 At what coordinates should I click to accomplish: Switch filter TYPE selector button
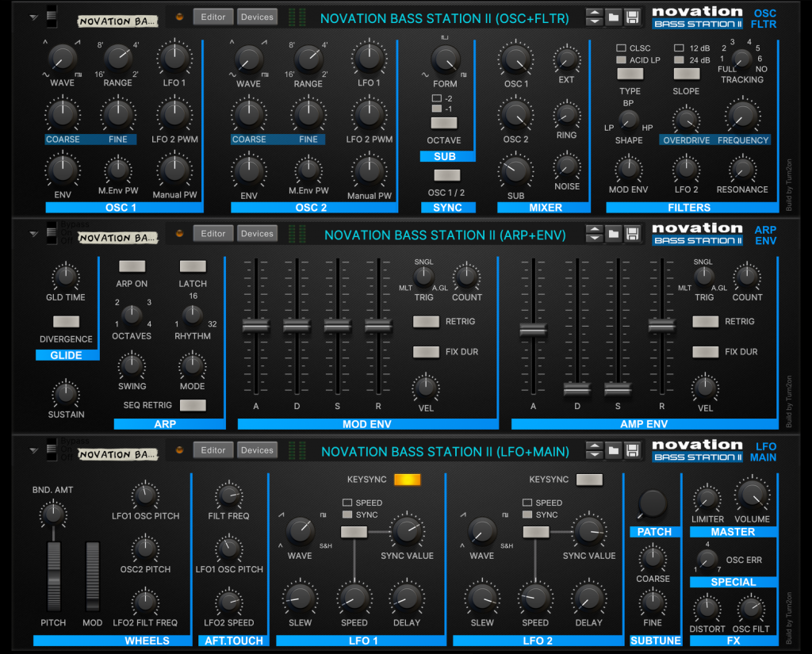point(630,74)
